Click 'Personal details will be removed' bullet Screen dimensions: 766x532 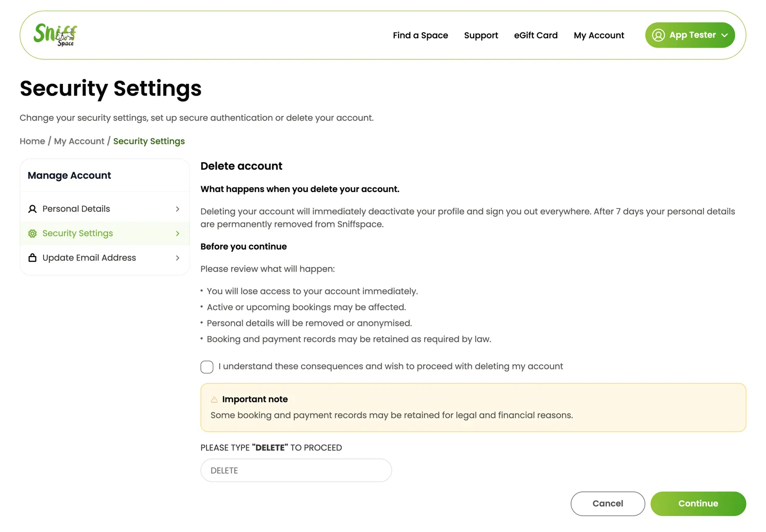(309, 323)
